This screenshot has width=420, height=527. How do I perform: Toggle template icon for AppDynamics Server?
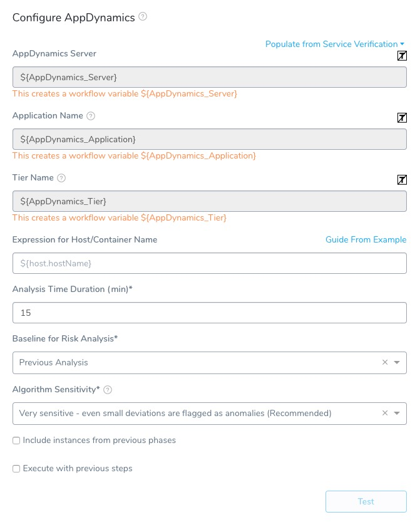[402, 56]
